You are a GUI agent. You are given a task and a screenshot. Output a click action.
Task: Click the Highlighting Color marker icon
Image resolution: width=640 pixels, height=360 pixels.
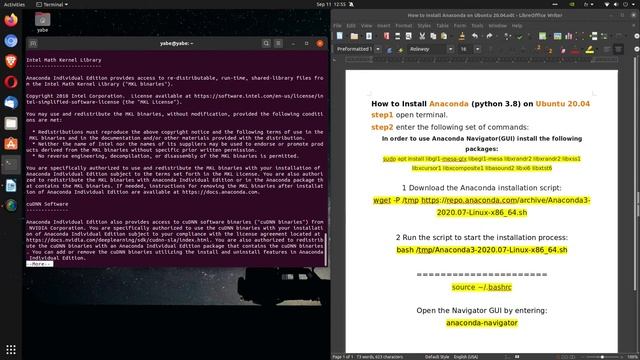(x=589, y=49)
